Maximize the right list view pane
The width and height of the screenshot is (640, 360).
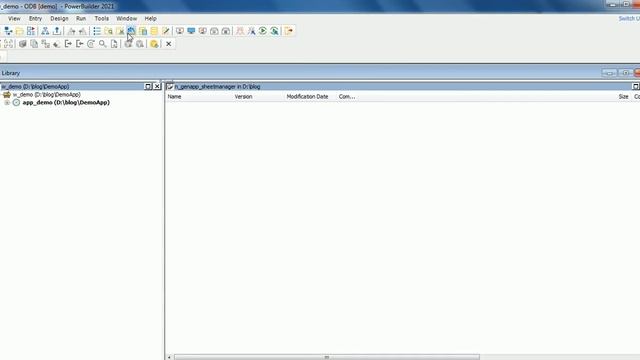point(636,87)
